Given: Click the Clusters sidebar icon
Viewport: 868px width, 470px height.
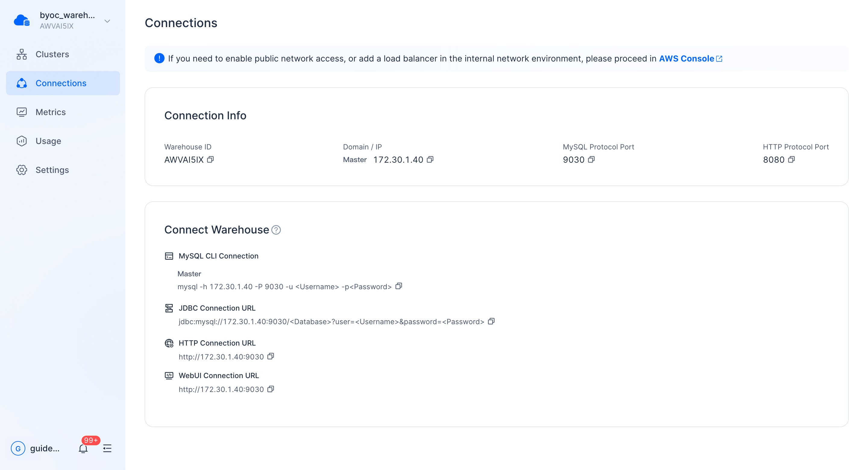Looking at the screenshot, I should pos(22,54).
